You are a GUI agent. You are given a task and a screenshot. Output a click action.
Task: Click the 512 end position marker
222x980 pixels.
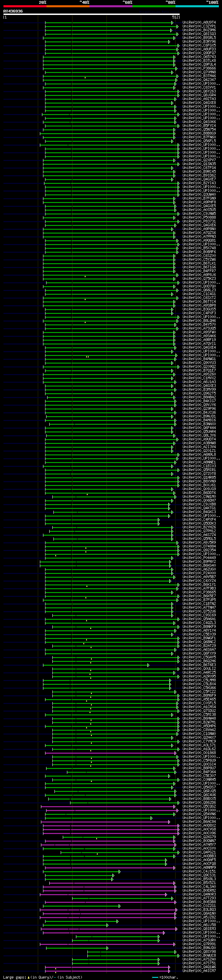pos(175,17)
